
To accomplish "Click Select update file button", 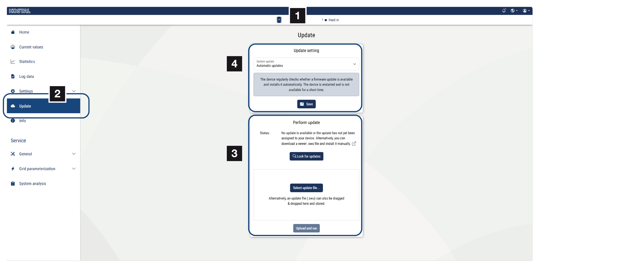I will click(x=306, y=188).
